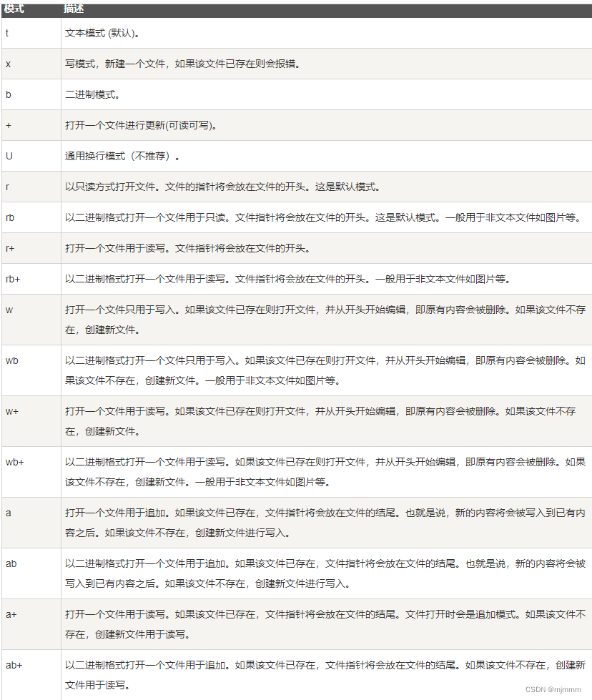Click the wb description '以二进制格式打开一个文件只用于写入'
Viewport: 592px width, 700px height.
coord(150,360)
